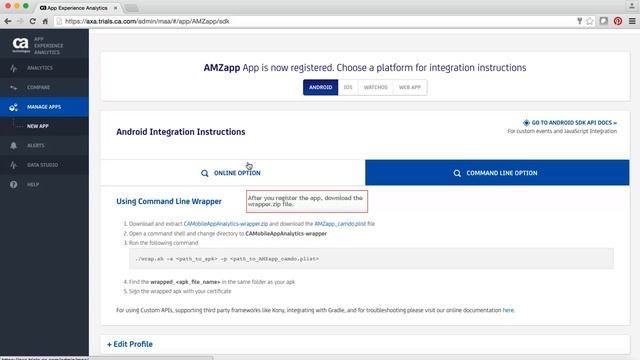Reload the page with refresh icon
This screenshot has height=360, width=640.
coord(33,21)
